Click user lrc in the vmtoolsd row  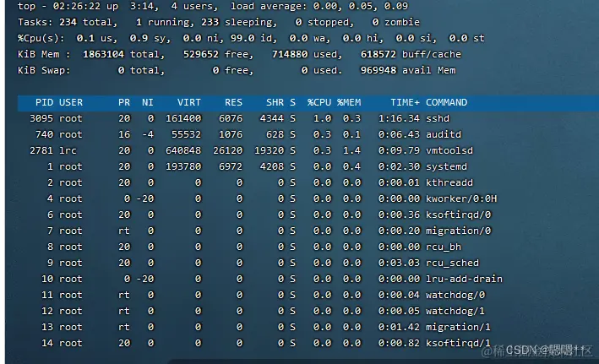pyautogui.click(x=68, y=150)
